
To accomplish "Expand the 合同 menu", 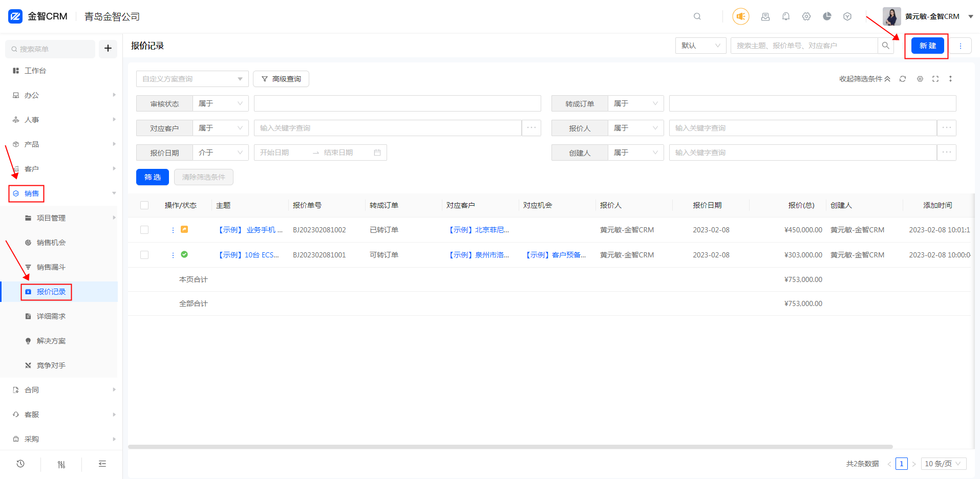I will (x=59, y=390).
